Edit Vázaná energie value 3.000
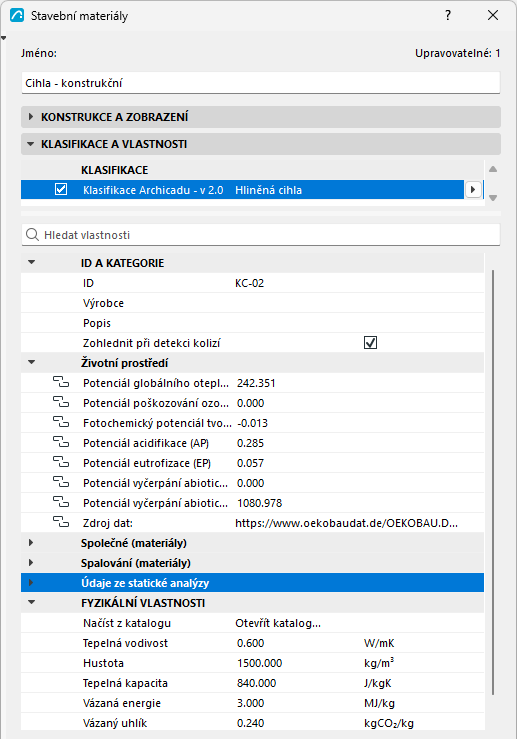The width and height of the screenshot is (517, 739). pyautogui.click(x=251, y=703)
